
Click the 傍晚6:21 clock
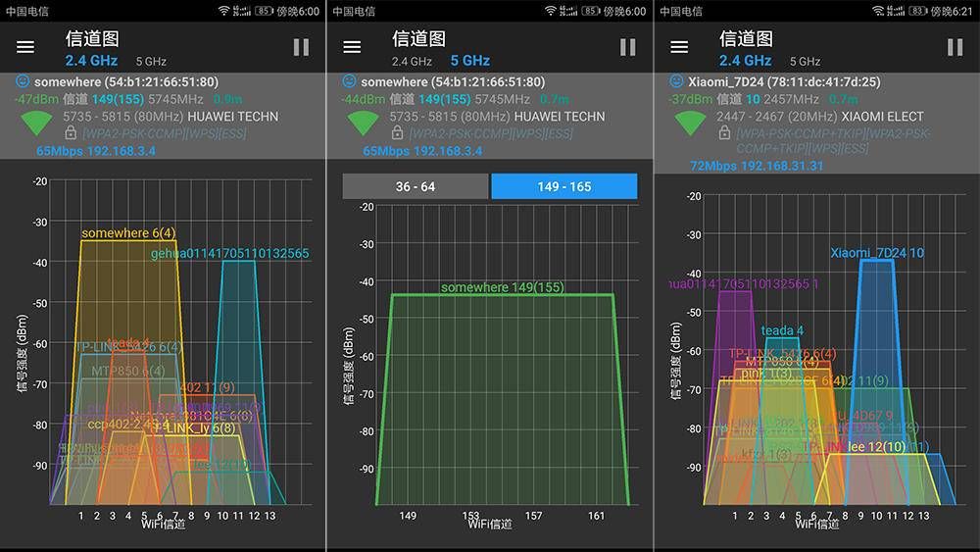coord(952,11)
